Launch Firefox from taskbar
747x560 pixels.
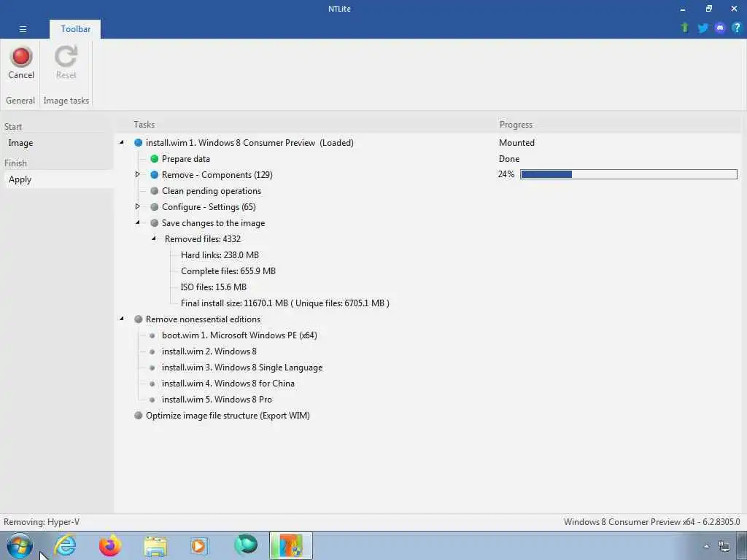tap(109, 545)
